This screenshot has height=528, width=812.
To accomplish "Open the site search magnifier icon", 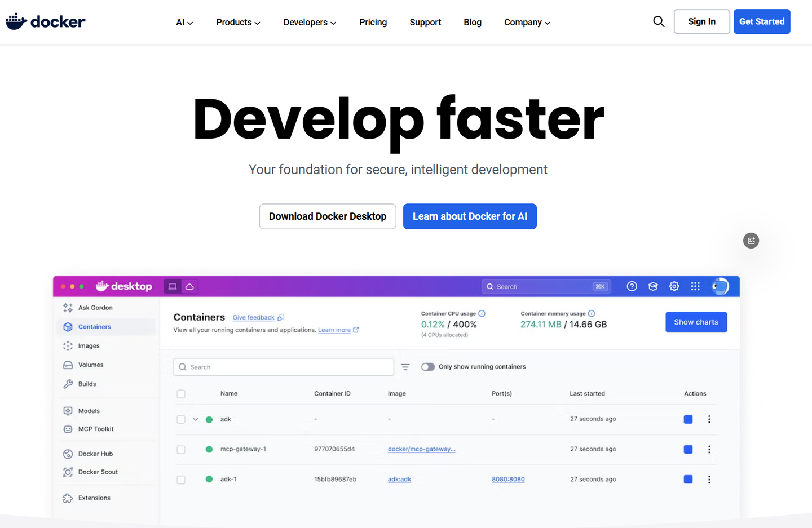I will click(659, 21).
